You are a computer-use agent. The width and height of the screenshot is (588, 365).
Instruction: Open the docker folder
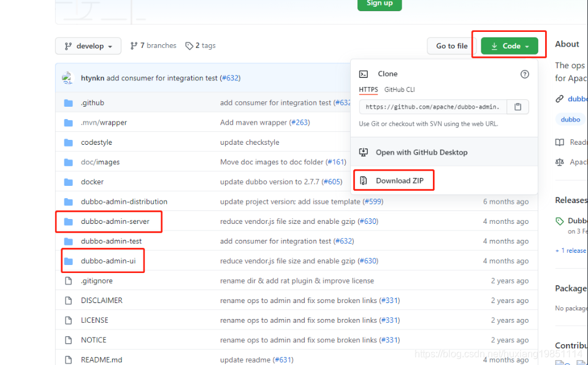pyautogui.click(x=92, y=182)
